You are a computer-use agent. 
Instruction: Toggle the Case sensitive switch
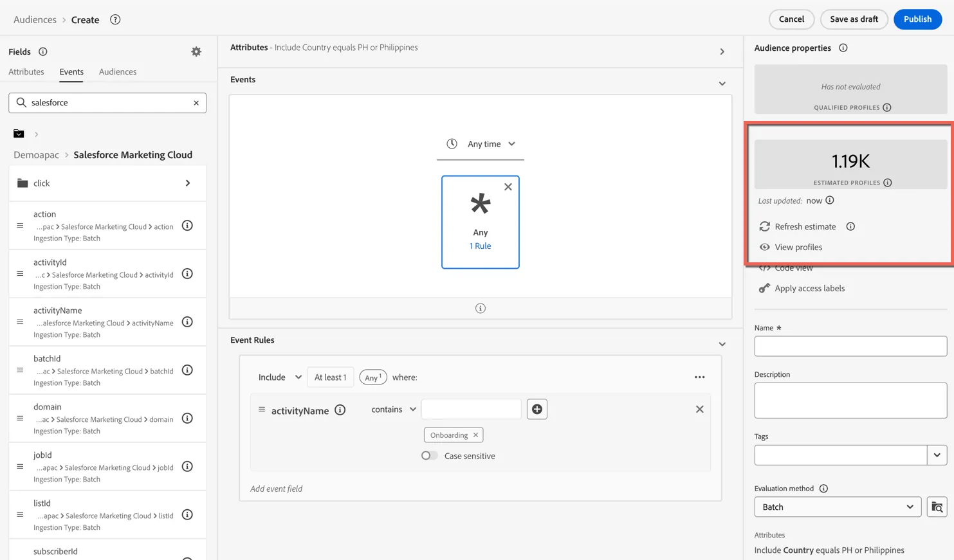pyautogui.click(x=430, y=456)
